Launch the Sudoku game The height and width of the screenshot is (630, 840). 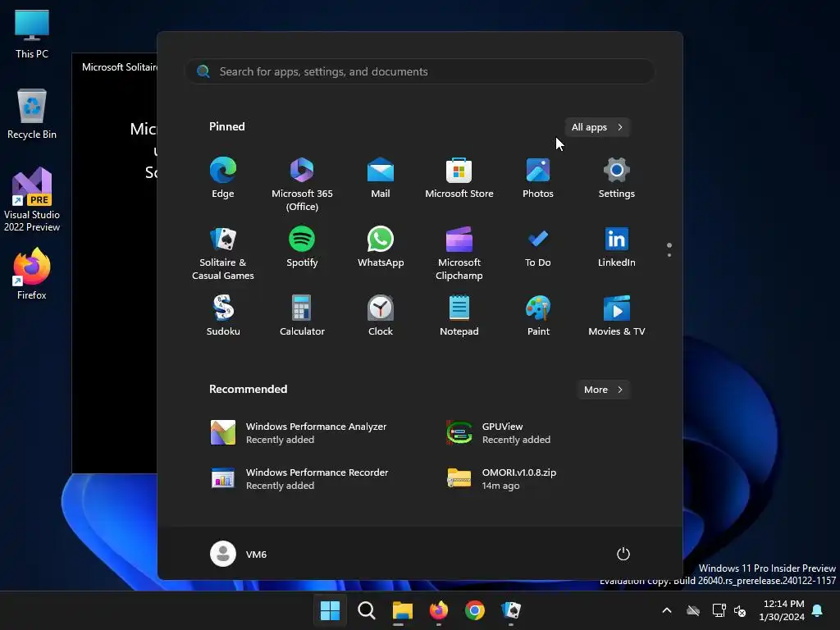tap(223, 316)
